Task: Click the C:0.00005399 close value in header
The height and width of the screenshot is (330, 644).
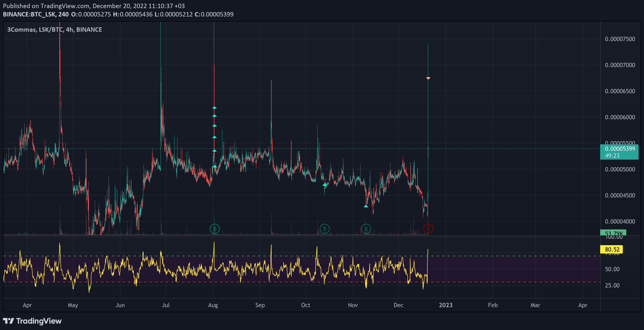Action: pyautogui.click(x=214, y=14)
